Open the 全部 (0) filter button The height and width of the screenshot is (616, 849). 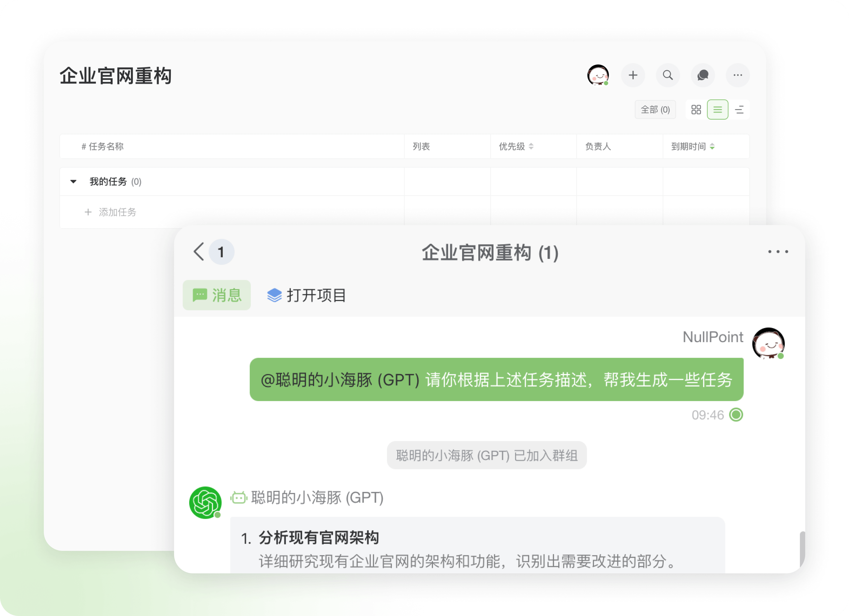(x=655, y=109)
